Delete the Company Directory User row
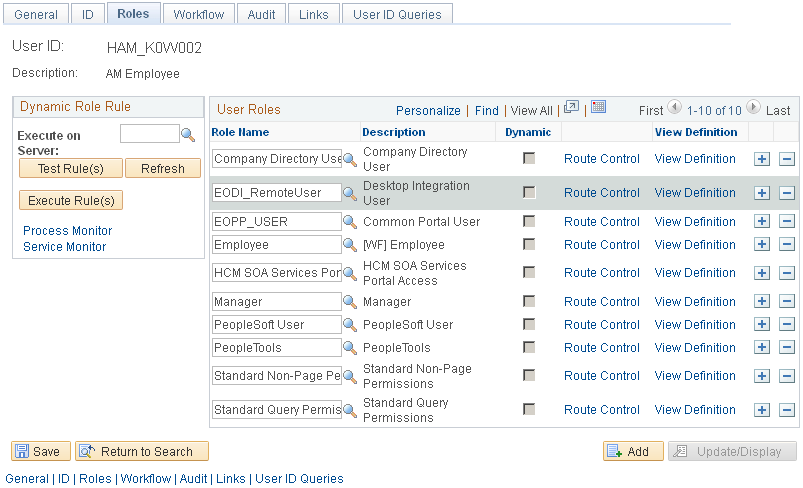 pyautogui.click(x=787, y=159)
